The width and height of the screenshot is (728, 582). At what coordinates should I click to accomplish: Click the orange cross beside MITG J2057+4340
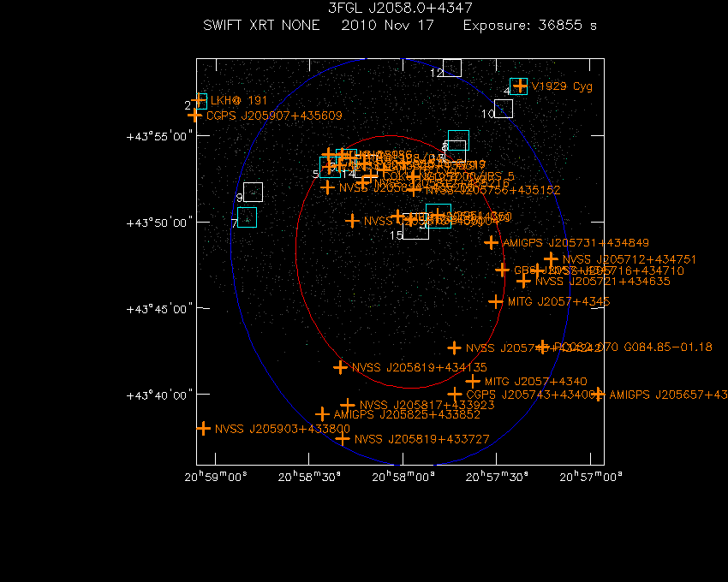[473, 382]
